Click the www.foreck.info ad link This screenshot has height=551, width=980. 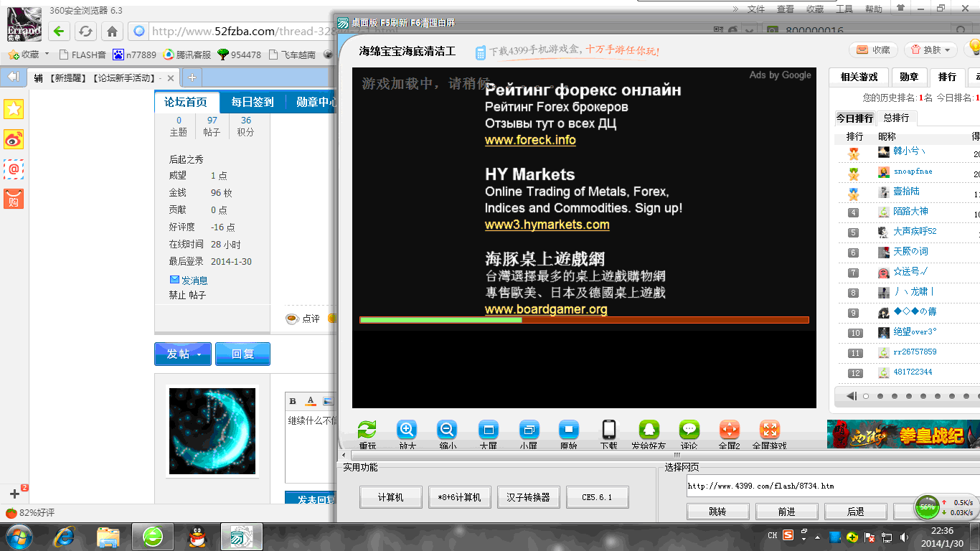pyautogui.click(x=530, y=140)
